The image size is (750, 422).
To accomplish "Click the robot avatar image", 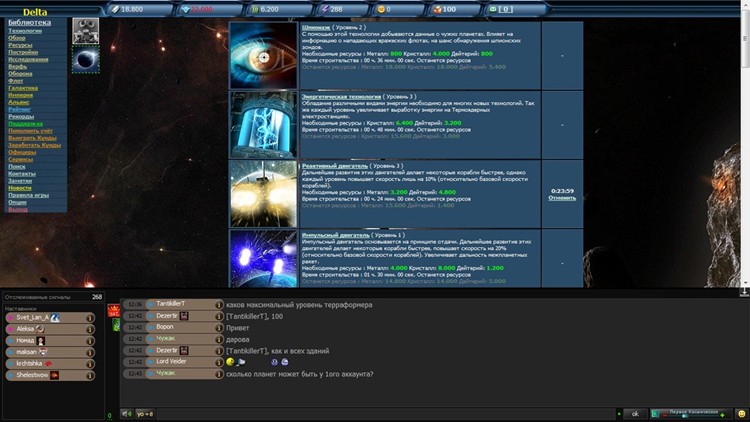I will pos(86,31).
